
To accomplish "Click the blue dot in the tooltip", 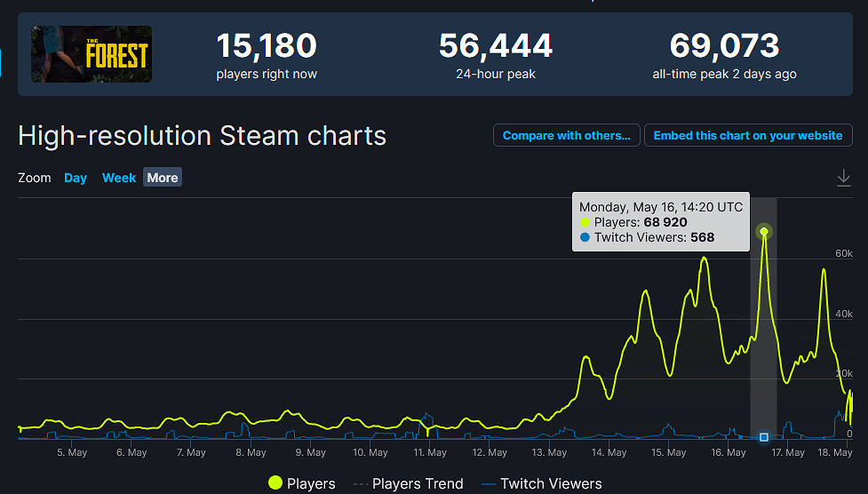I will (x=585, y=237).
